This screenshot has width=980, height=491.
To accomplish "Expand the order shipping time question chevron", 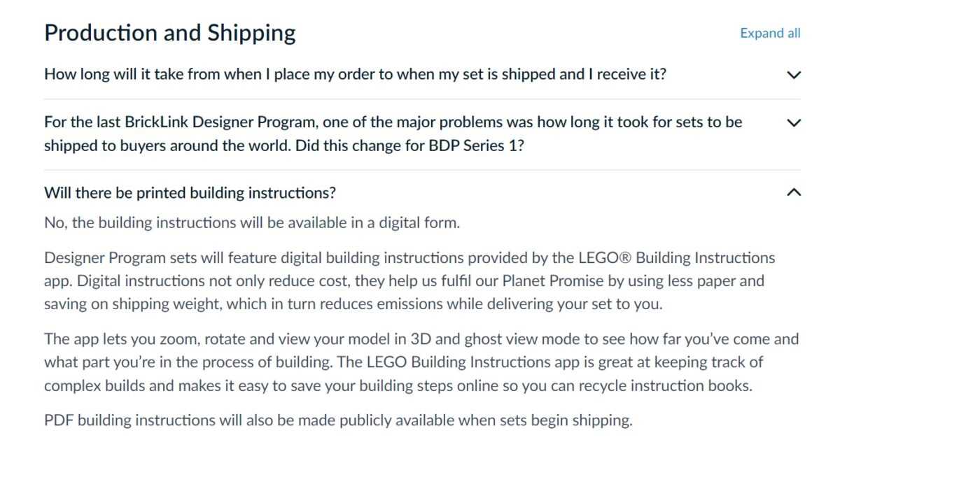I will tap(793, 75).
